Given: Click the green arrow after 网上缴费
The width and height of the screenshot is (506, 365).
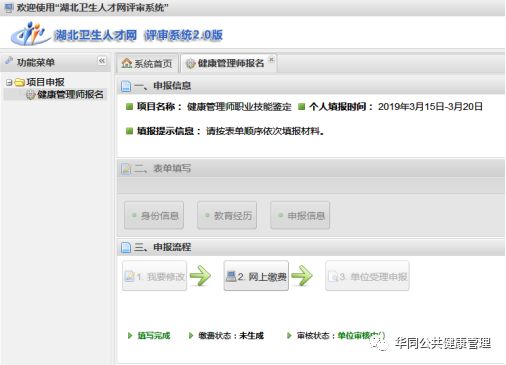Looking at the screenshot, I should pos(302,275).
